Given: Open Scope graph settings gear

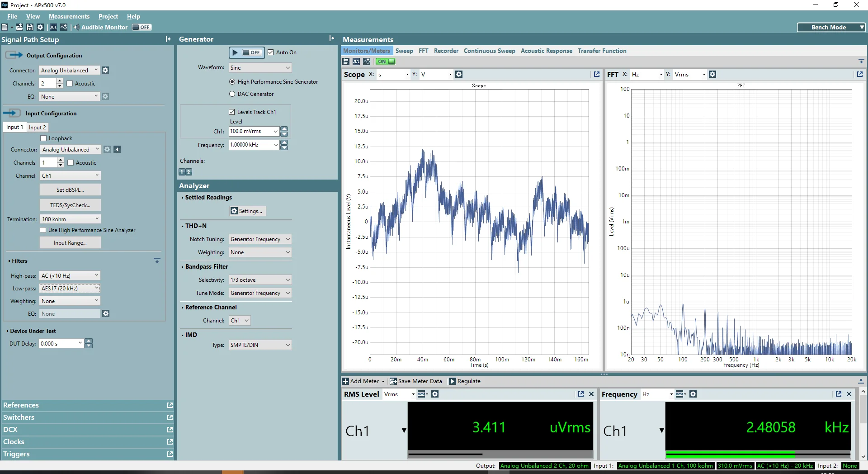Looking at the screenshot, I should coord(459,74).
